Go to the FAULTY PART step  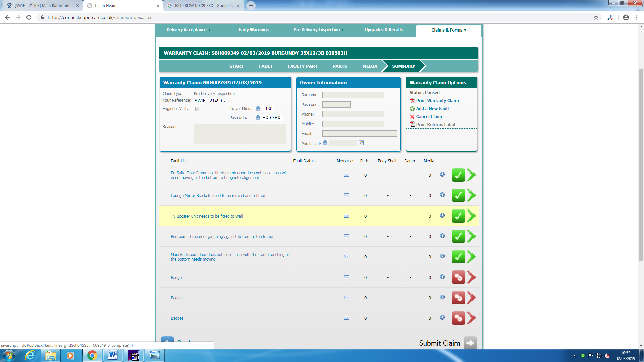click(x=303, y=66)
